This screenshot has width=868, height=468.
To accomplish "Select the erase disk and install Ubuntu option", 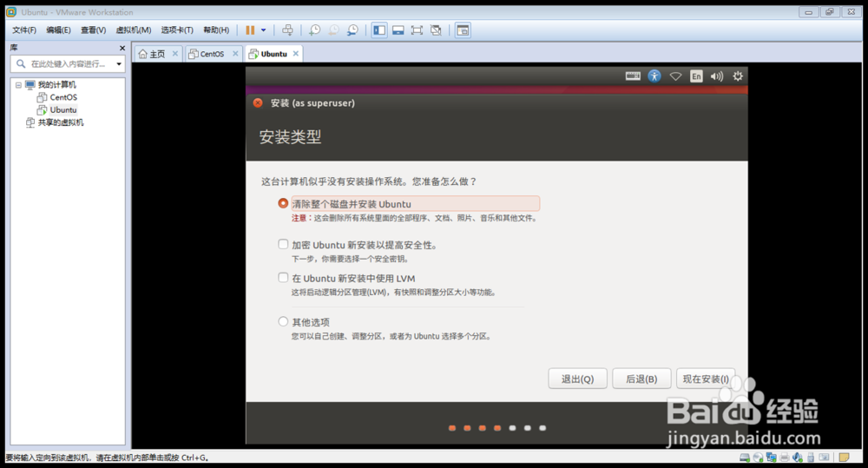I will click(x=283, y=203).
